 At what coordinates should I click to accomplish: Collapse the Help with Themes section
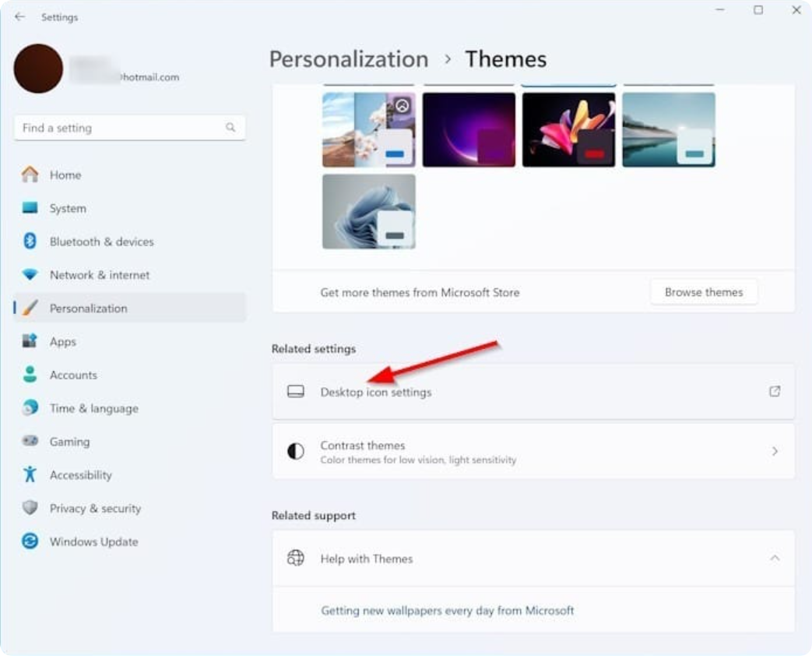click(774, 559)
